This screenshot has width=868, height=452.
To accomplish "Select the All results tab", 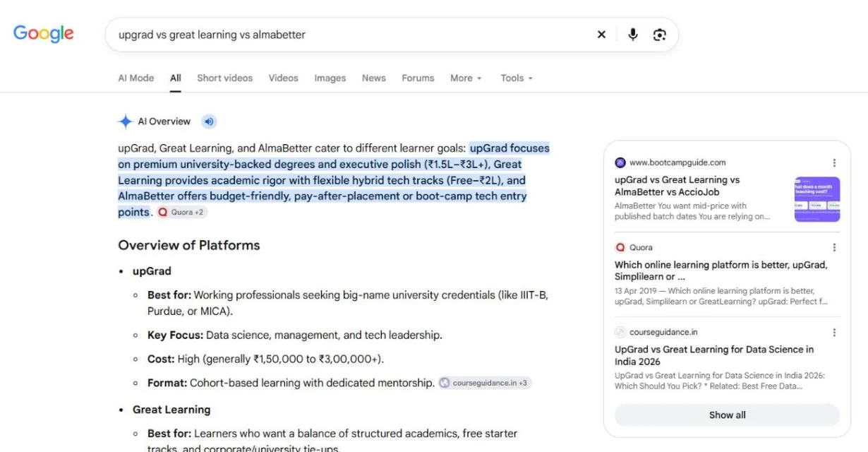I will (x=176, y=78).
